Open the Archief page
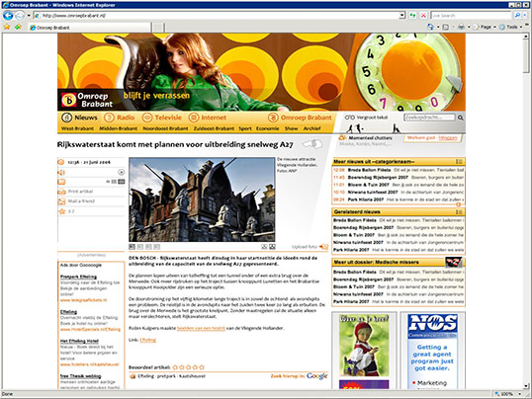This screenshot has height=399, width=532. [x=311, y=128]
